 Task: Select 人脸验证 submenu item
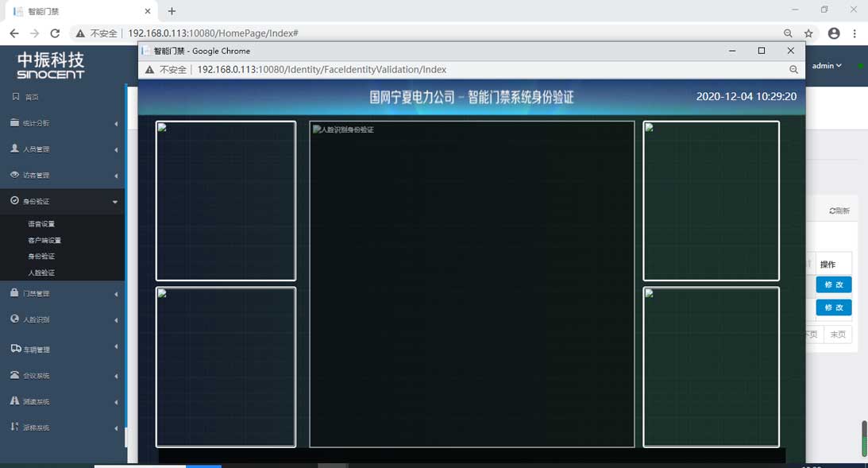(x=41, y=273)
